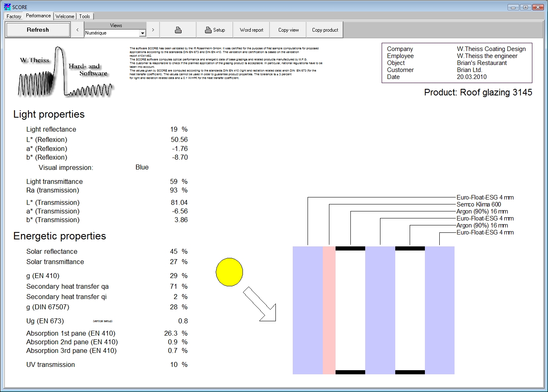The image size is (548, 392).
Task: Click the pink Semco Klima 600 coating layer
Action: click(x=329, y=310)
